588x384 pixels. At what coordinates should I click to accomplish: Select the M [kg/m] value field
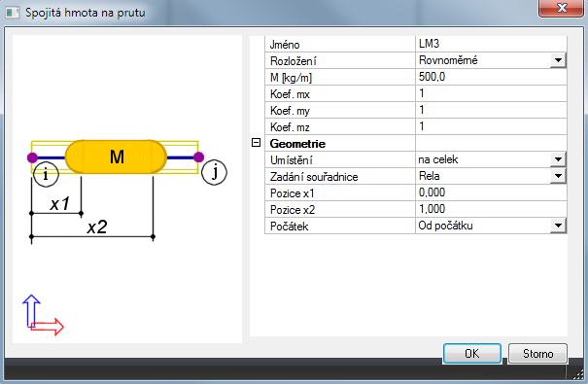491,77
